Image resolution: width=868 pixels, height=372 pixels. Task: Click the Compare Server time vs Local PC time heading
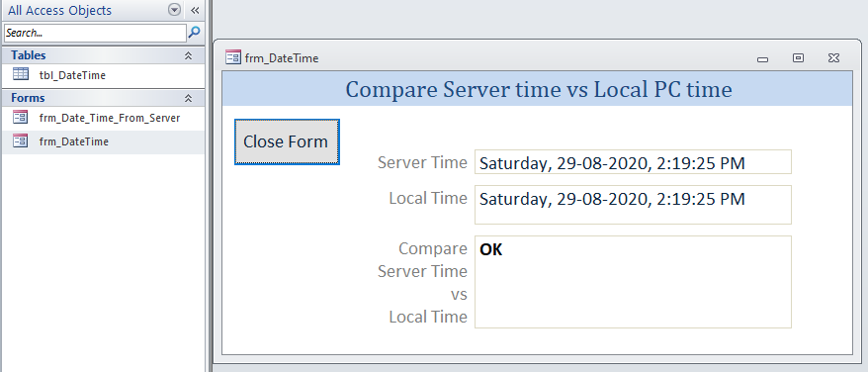(x=539, y=89)
